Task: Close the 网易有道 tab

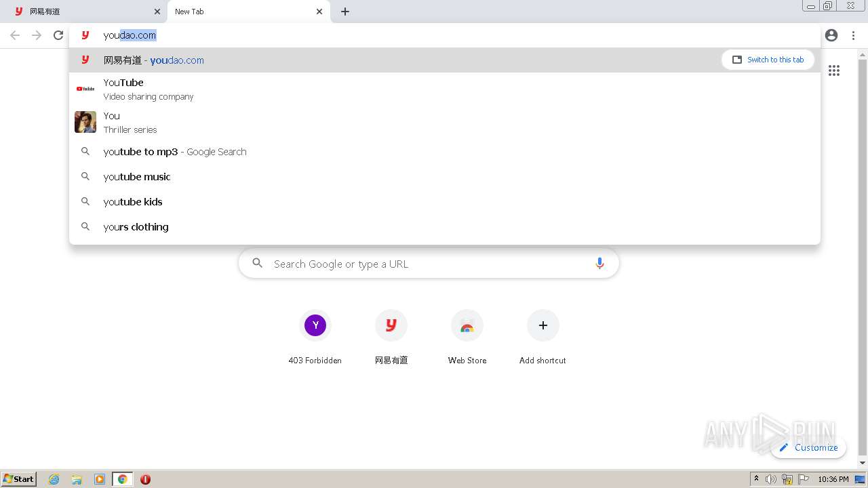Action: (x=157, y=12)
